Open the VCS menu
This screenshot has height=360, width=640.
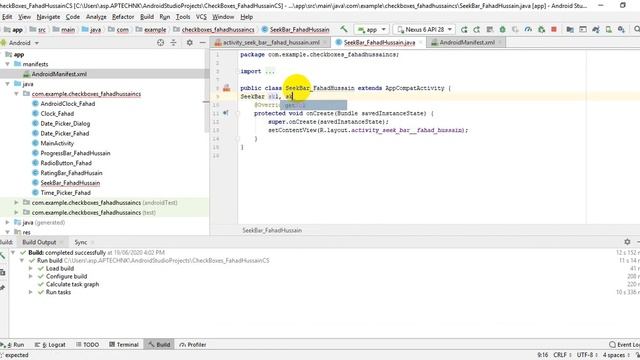click(201, 17)
